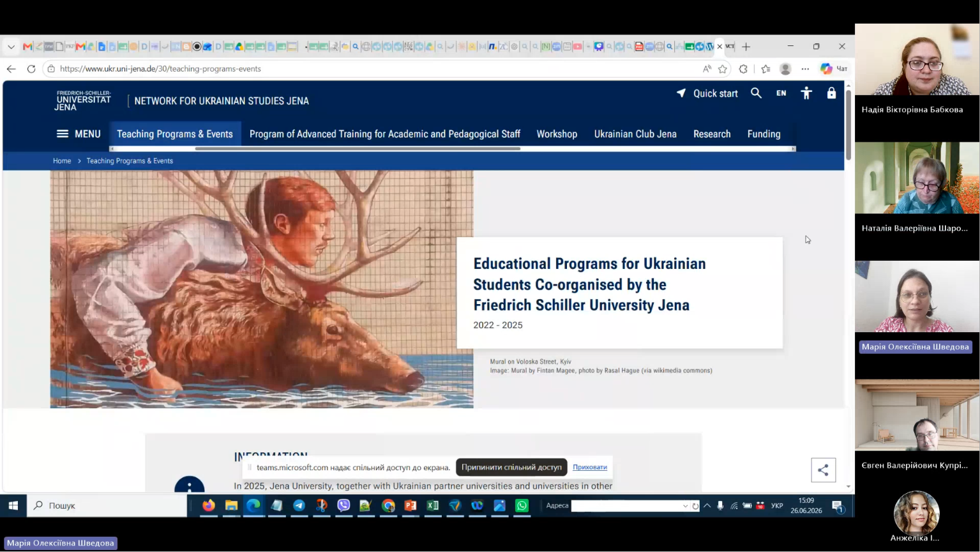Open File Explorer from the taskbar

click(231, 505)
